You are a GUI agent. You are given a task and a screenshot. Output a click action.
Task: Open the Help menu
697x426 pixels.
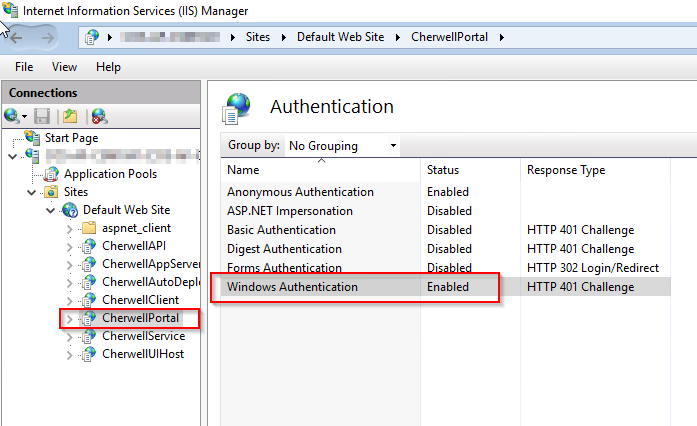108,67
